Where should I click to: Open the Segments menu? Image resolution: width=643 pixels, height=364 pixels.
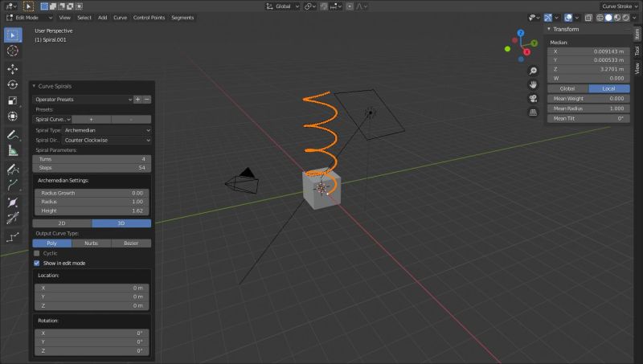pyautogui.click(x=182, y=18)
